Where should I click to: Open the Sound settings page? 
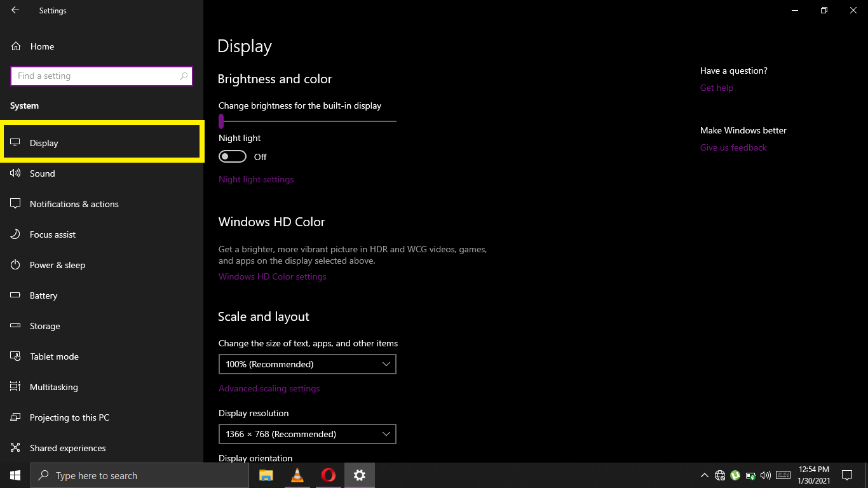pyautogui.click(x=102, y=173)
